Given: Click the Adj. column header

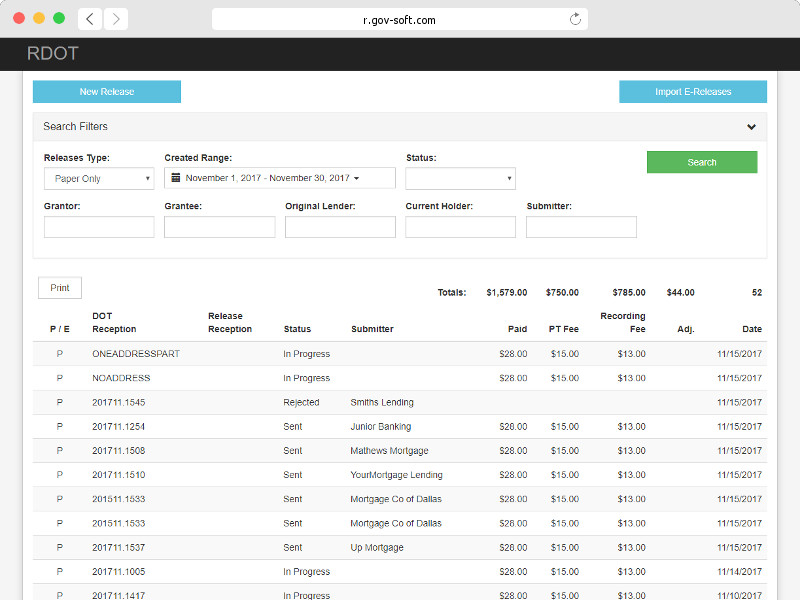Looking at the screenshot, I should [x=686, y=329].
